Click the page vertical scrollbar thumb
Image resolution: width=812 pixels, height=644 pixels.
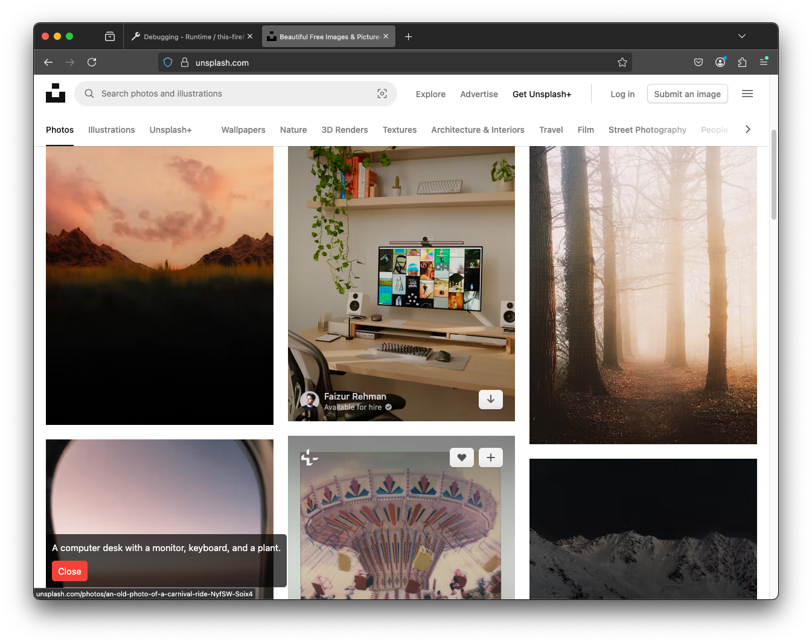pos(774,174)
